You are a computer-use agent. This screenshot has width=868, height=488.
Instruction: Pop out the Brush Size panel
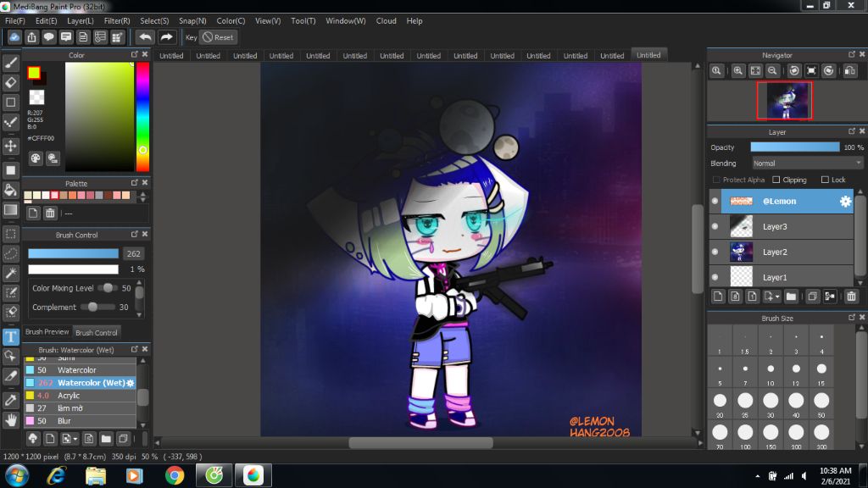point(851,317)
